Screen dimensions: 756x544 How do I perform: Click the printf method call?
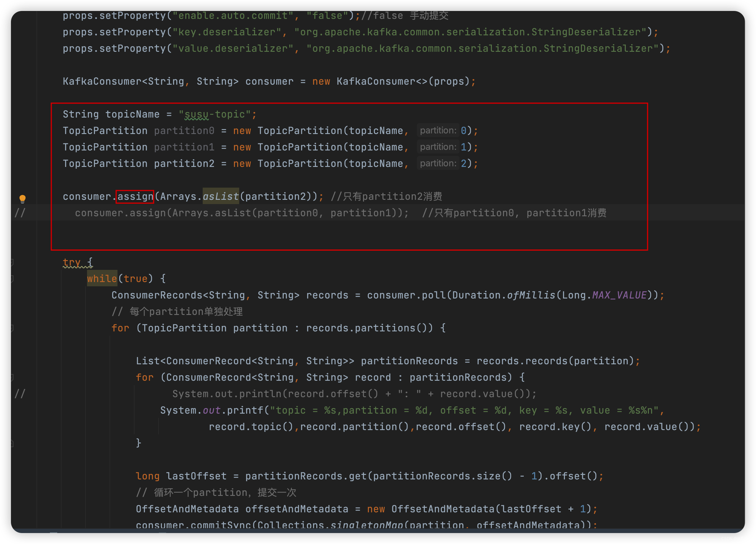tap(245, 410)
